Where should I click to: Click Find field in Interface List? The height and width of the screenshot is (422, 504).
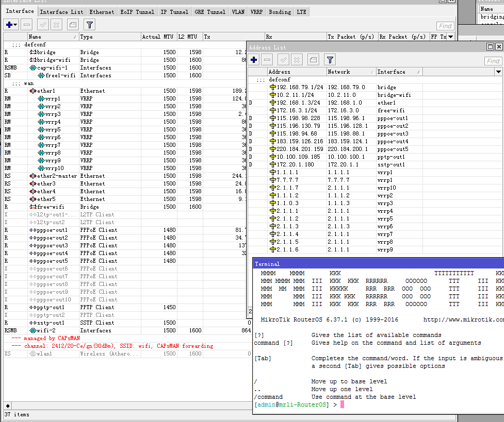[x=445, y=26]
